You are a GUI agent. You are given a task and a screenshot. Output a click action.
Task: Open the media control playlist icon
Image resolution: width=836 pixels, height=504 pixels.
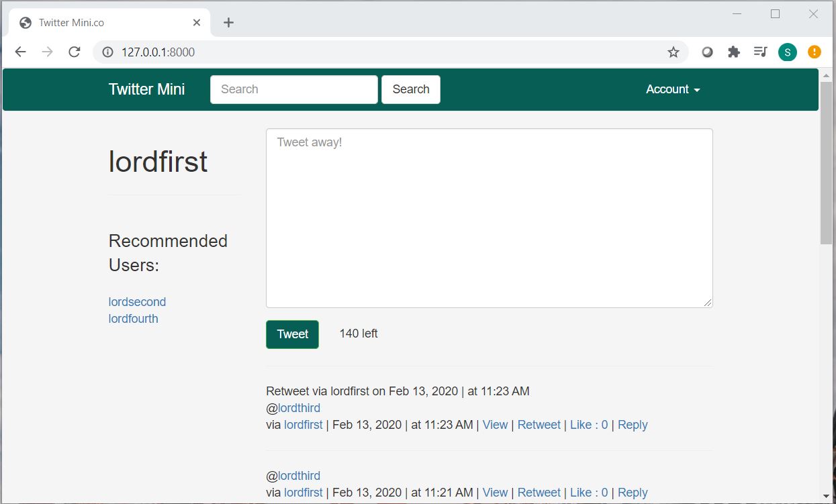pyautogui.click(x=760, y=52)
